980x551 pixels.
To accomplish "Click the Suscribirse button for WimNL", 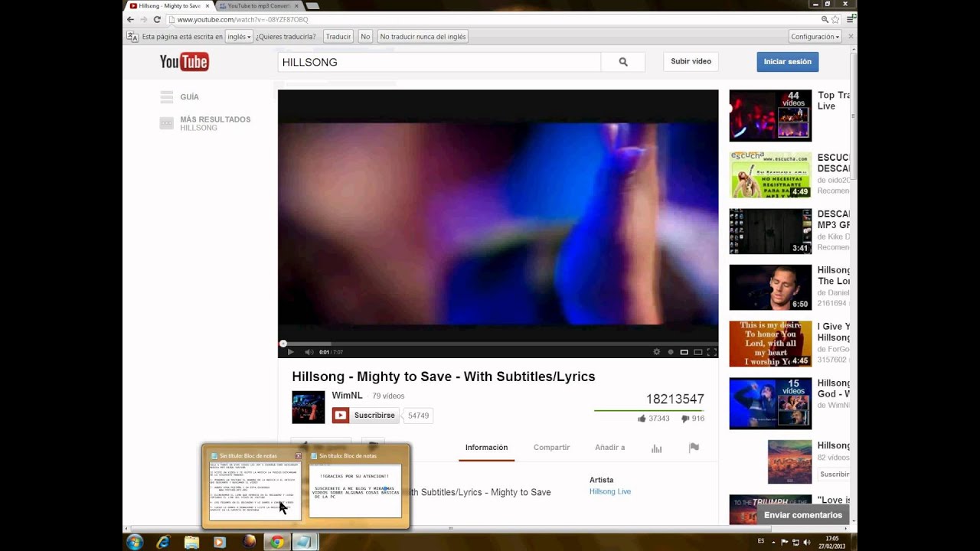I will click(365, 416).
